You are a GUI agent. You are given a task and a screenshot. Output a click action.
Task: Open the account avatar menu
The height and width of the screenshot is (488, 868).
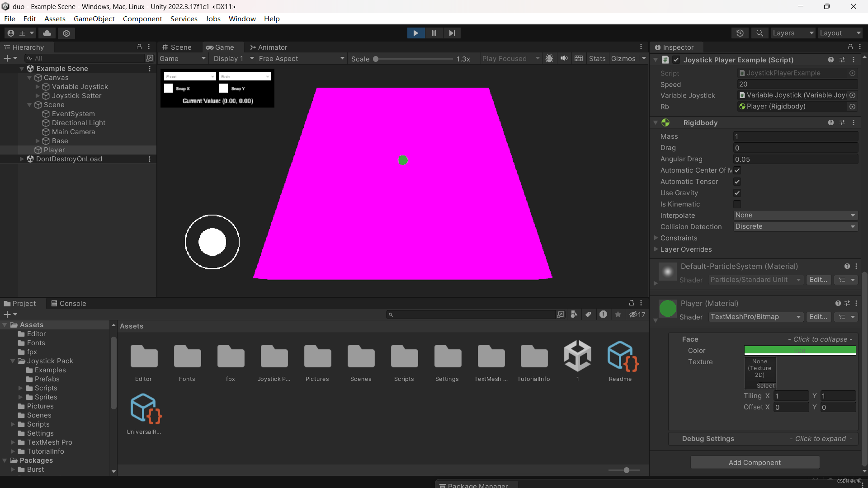click(10, 33)
